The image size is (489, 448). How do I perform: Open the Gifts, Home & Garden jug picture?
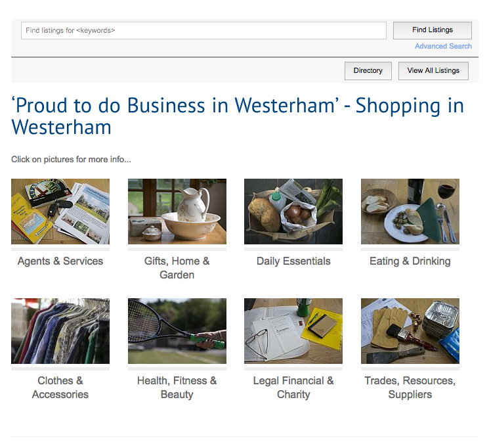pyautogui.click(x=177, y=212)
